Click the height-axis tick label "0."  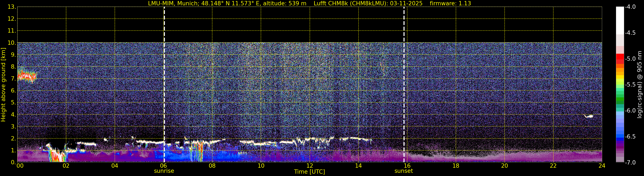point(13,163)
